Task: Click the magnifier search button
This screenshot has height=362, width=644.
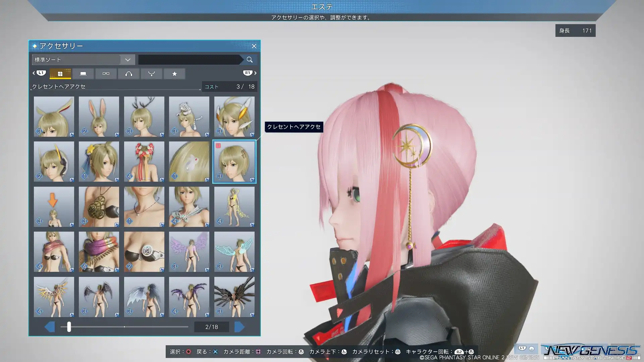Action: click(x=250, y=60)
